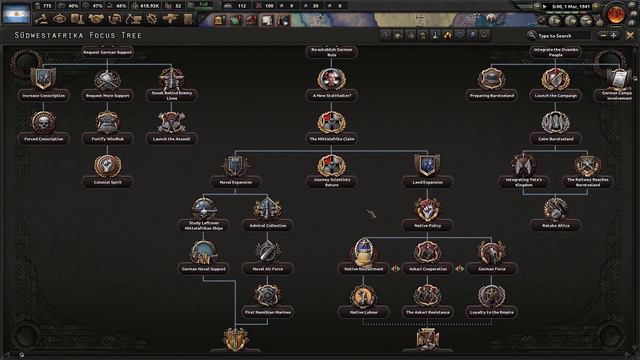
Task: Open the diplomacy handshake icon
Action: [96, 19]
